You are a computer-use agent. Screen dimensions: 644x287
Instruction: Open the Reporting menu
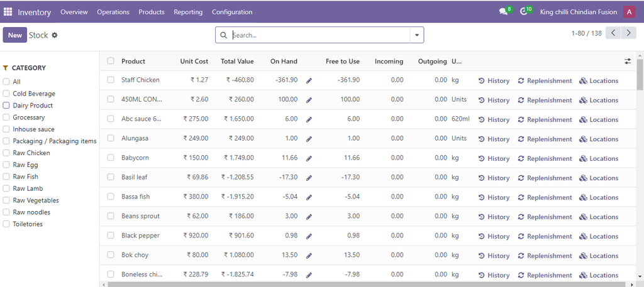point(188,12)
